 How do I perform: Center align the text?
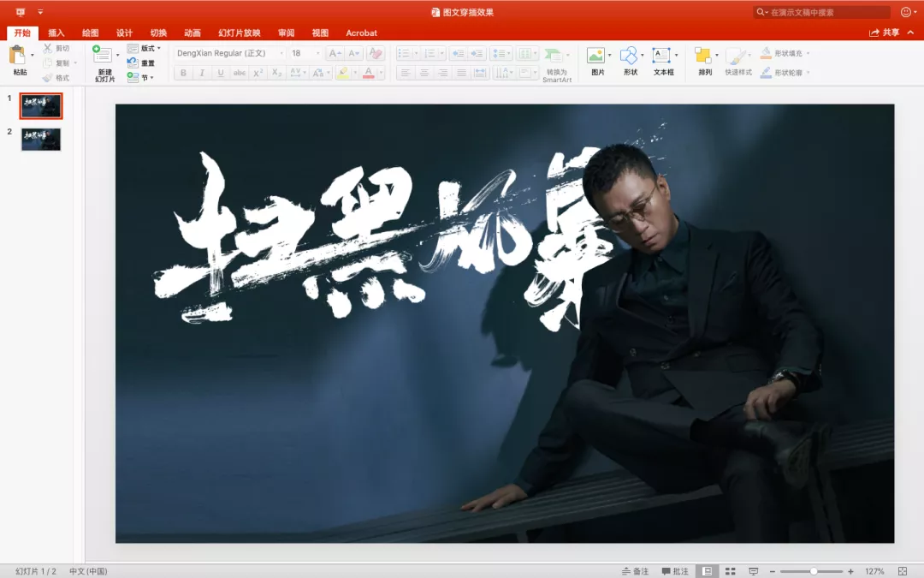[x=424, y=73]
